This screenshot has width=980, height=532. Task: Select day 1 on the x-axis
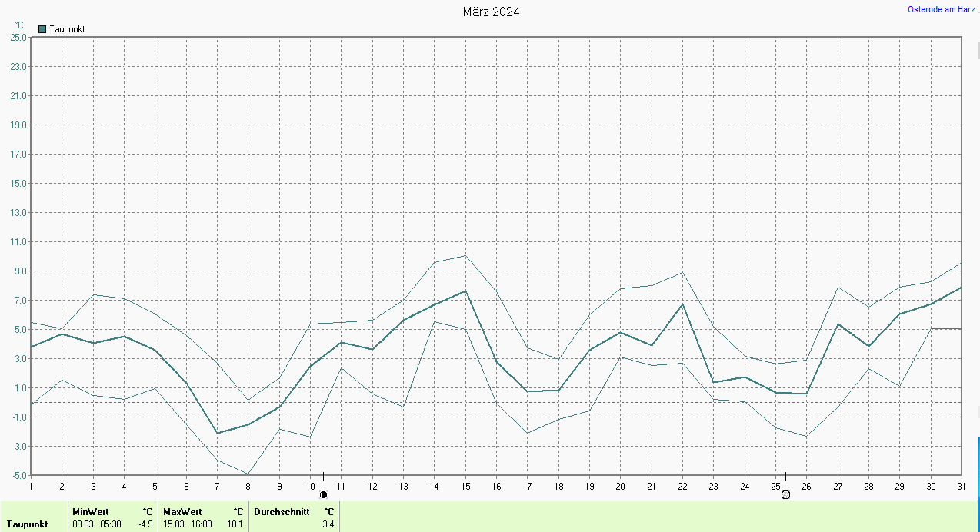31,486
